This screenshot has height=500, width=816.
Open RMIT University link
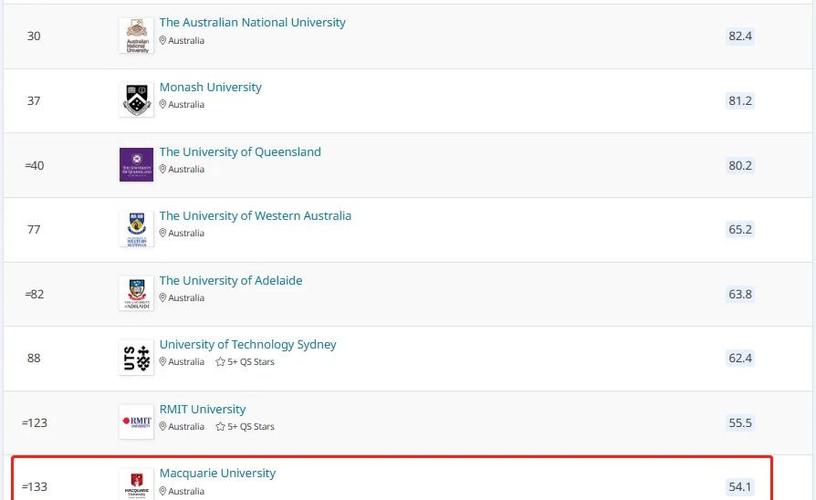(202, 409)
